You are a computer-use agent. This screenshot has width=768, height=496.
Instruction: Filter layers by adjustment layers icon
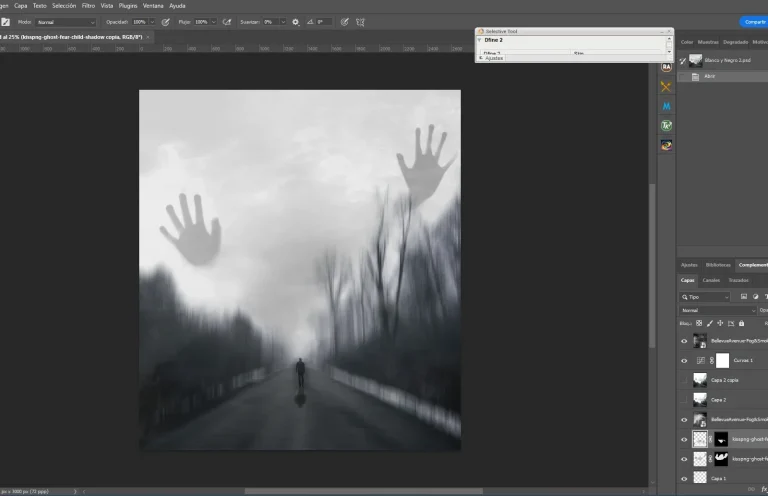pos(756,297)
